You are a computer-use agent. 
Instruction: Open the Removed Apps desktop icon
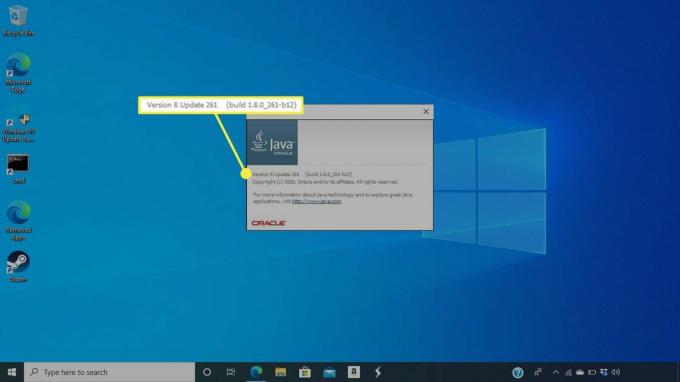click(18, 220)
